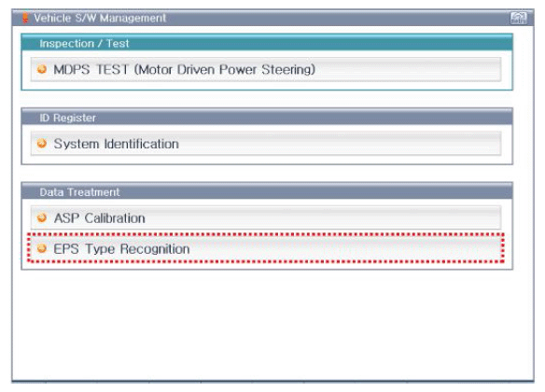This screenshot has height=392, width=545.
Task: Click the blank area below Data Treatment panel
Action: pos(272,325)
